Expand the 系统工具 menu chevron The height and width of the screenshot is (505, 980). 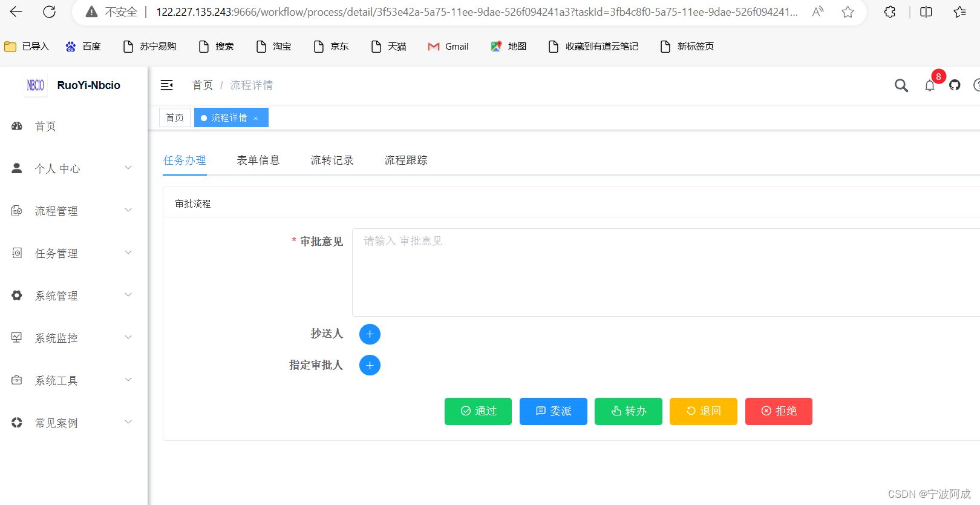tap(128, 380)
